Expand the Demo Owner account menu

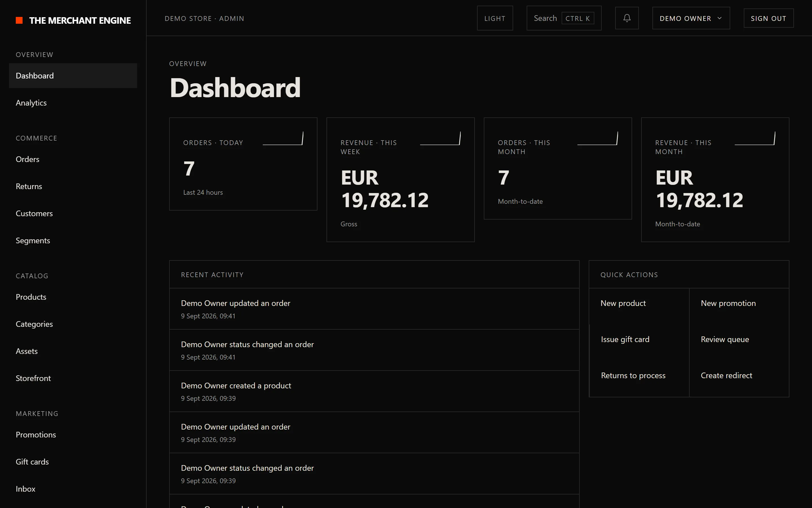coord(691,18)
